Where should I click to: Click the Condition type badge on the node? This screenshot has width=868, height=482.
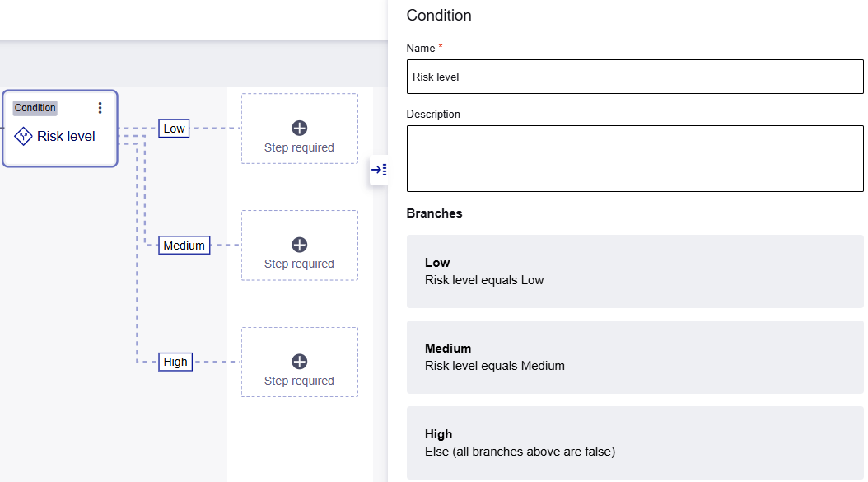point(35,107)
